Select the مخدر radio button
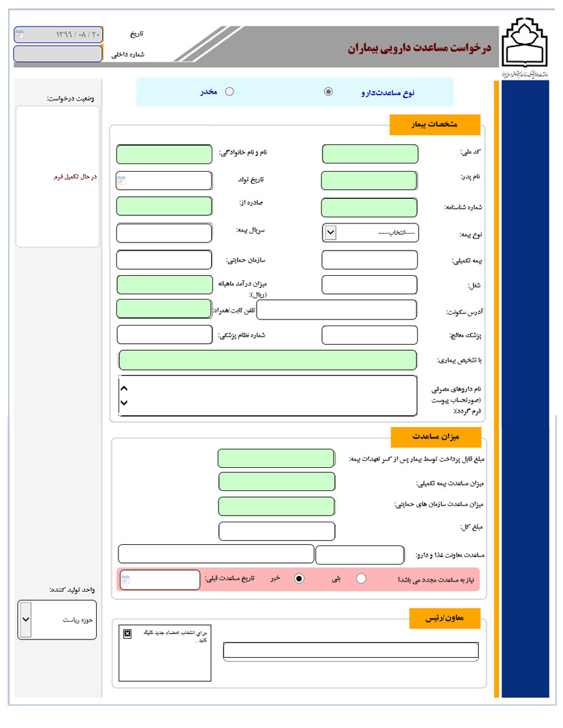The height and width of the screenshot is (728, 563). 229,91
